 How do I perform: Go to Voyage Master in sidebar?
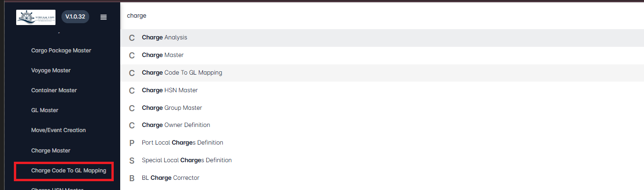[51, 70]
